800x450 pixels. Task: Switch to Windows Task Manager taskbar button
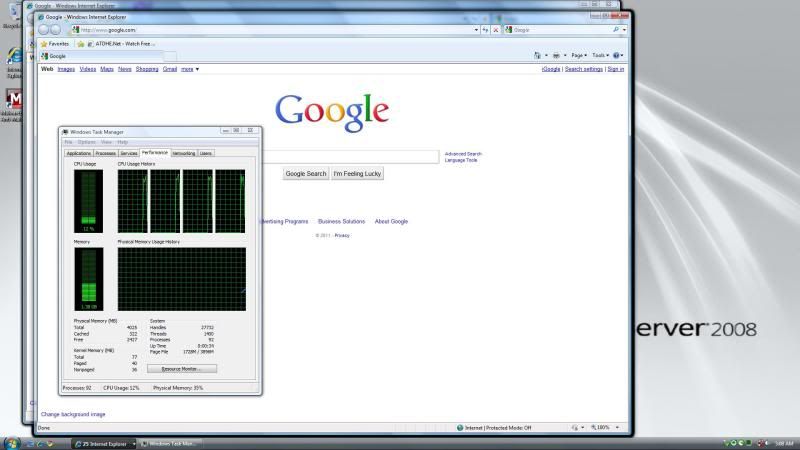pos(170,444)
